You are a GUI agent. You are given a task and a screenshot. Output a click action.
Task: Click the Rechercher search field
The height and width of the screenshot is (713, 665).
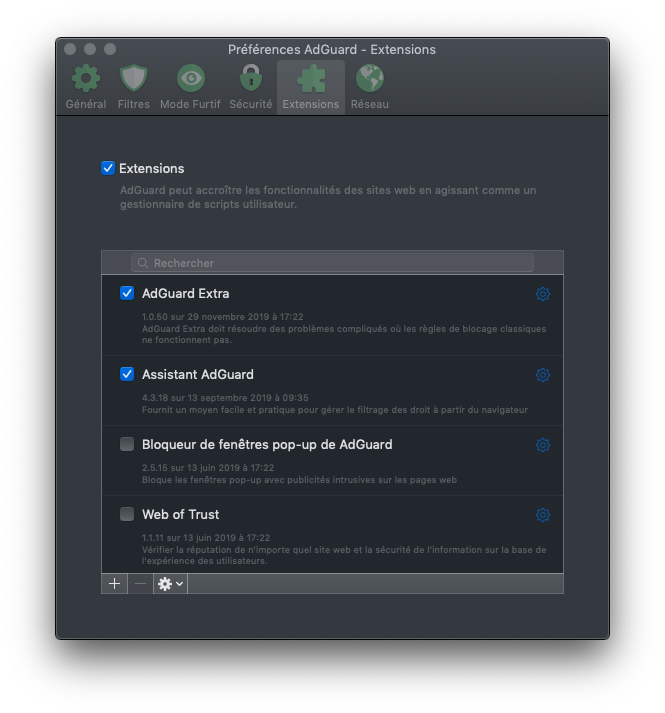(x=332, y=263)
